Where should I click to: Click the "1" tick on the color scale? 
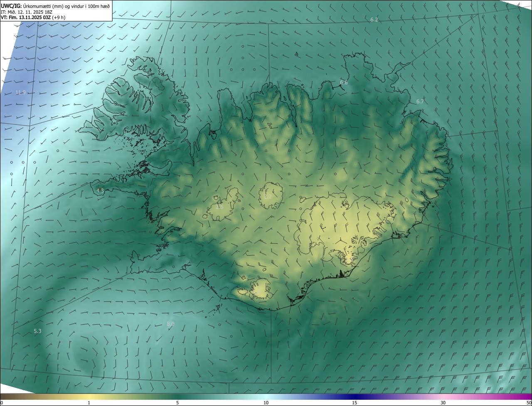[89, 403]
